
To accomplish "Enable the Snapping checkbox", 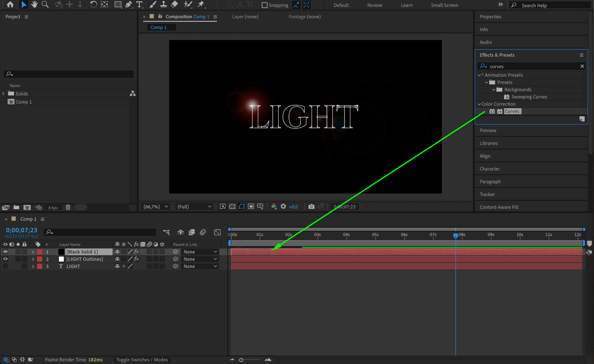I will [265, 5].
